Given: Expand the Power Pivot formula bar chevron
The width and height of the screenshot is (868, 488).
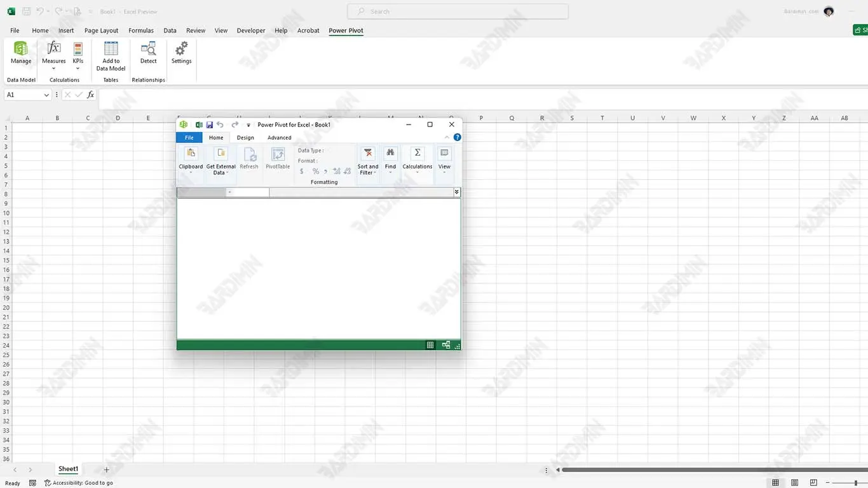Looking at the screenshot, I should pos(456,192).
